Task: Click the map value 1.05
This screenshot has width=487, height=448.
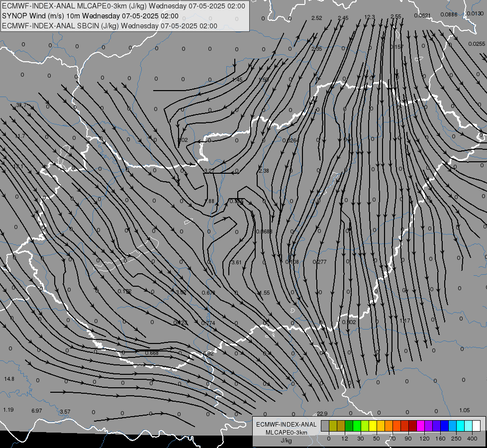Action: click(465, 410)
